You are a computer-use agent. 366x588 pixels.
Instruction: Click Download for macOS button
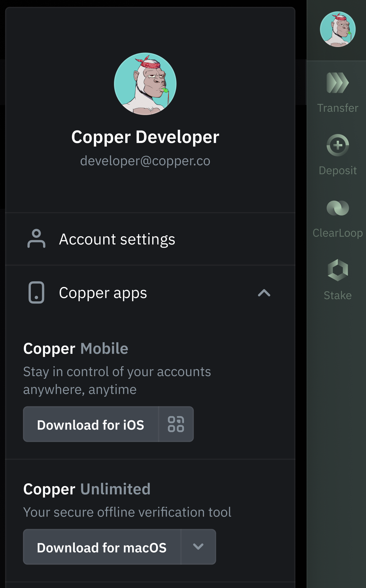102,547
